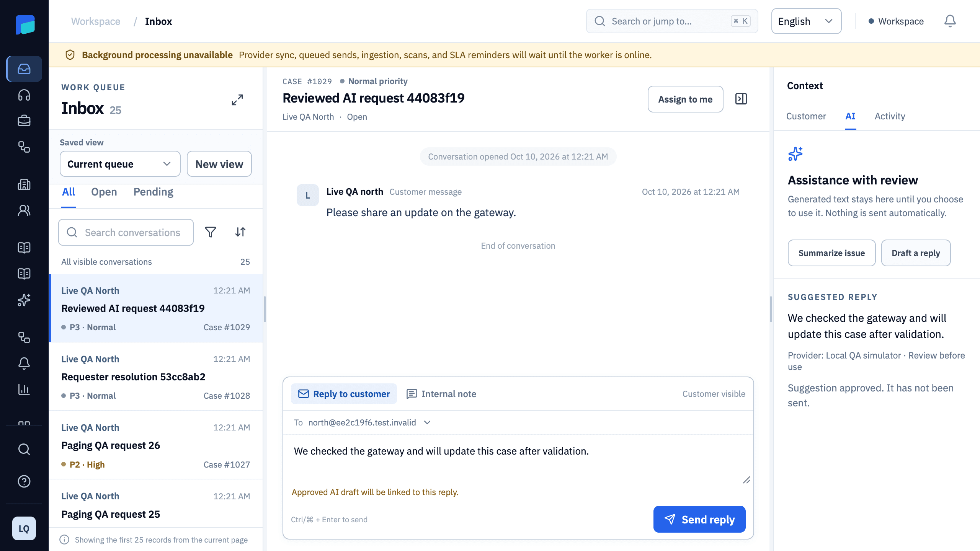The image size is (980, 551).
Task: Select the All conversations tab
Action: (69, 192)
